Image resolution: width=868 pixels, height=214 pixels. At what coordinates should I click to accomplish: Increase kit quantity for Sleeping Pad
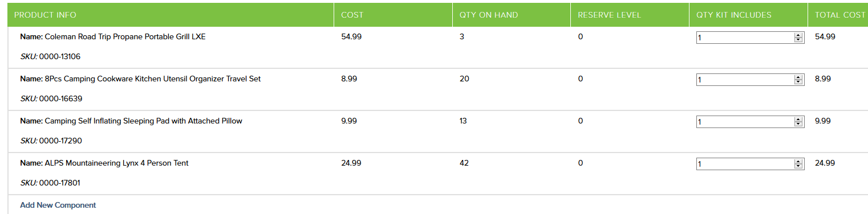pyautogui.click(x=798, y=119)
